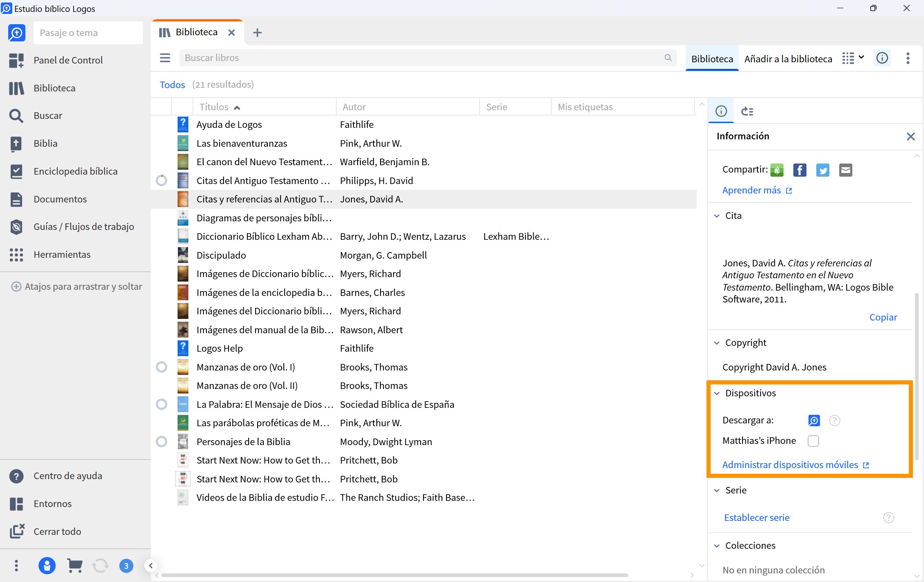Open the Biblia sidebar item

33,143
